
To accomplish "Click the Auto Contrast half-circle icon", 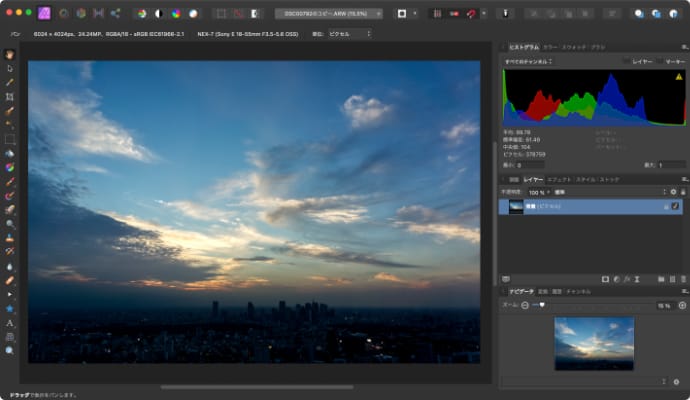I will [158, 14].
